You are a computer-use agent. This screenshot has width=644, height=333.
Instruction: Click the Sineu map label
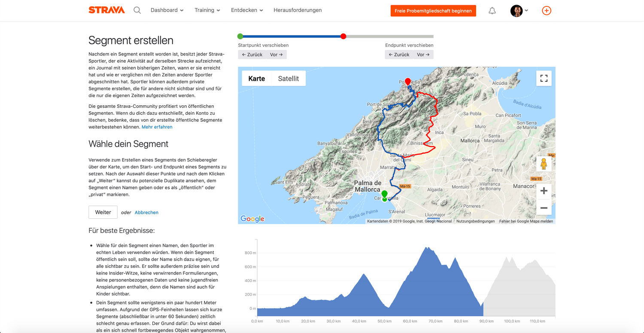click(x=468, y=160)
